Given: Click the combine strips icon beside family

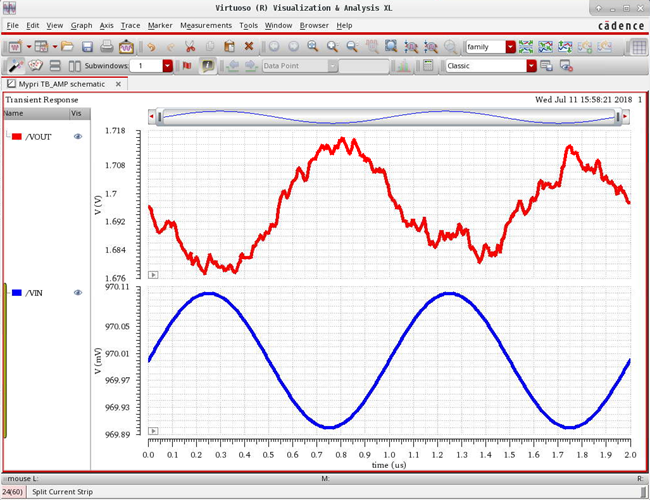Looking at the screenshot, I should (546, 47).
